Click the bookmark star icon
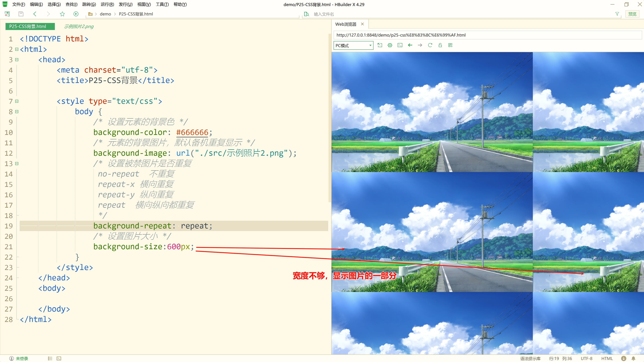 (62, 14)
